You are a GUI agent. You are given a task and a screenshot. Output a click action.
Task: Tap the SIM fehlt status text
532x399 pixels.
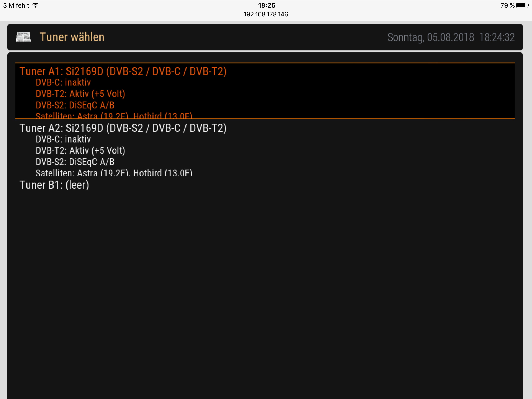pos(16,5)
